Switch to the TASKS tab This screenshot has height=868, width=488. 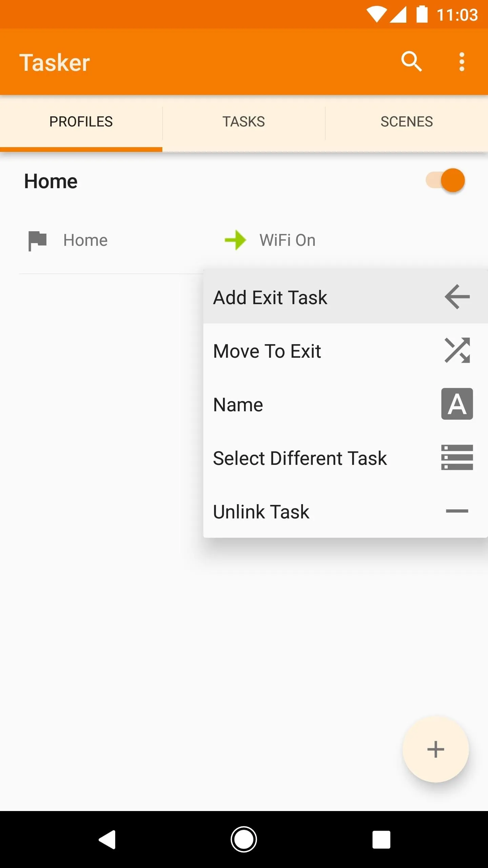point(244,122)
